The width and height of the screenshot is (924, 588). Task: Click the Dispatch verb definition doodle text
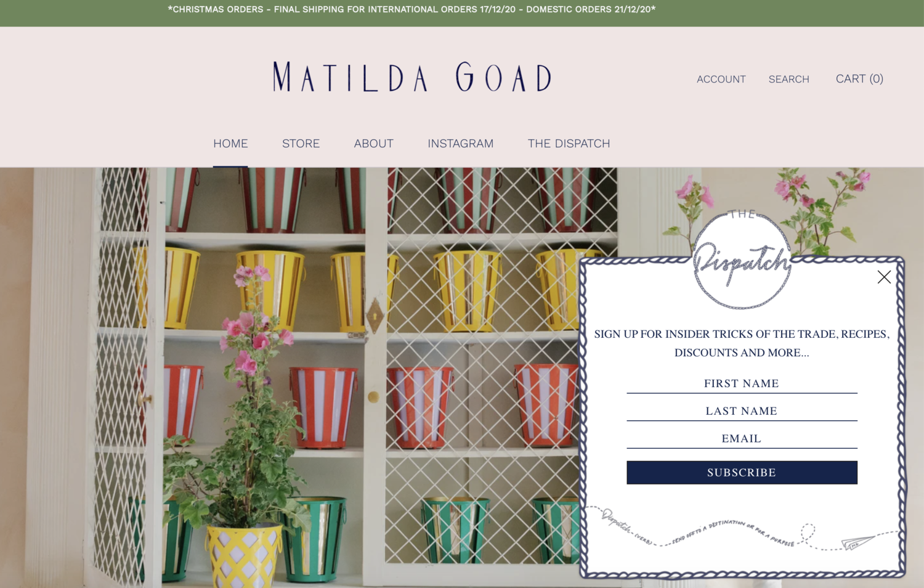pos(698,531)
